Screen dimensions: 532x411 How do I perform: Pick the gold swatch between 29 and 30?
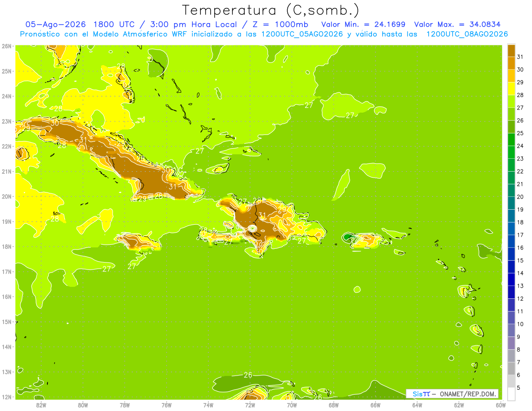(x=511, y=76)
